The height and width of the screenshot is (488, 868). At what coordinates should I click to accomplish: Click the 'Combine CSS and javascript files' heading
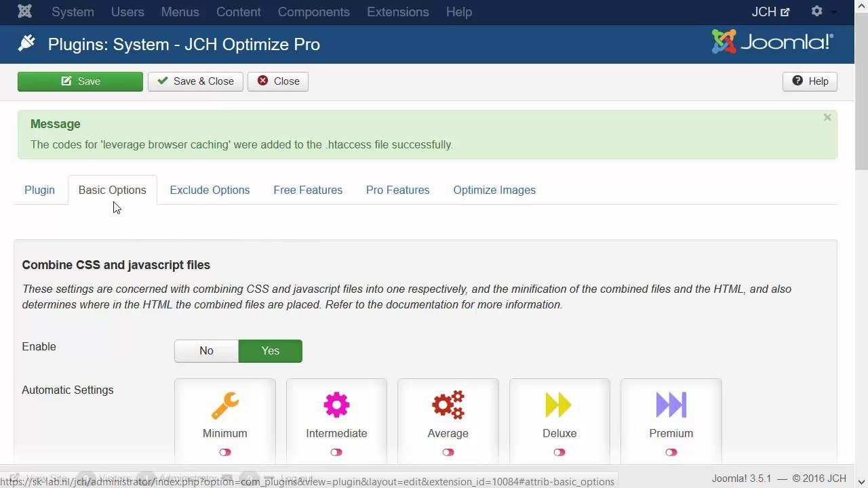pos(116,265)
